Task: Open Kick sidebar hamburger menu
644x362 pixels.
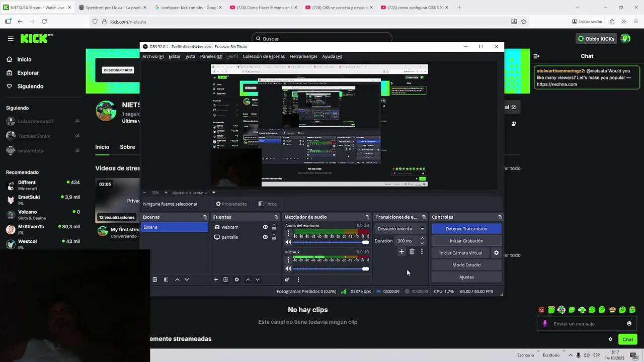Action: coord(11,38)
